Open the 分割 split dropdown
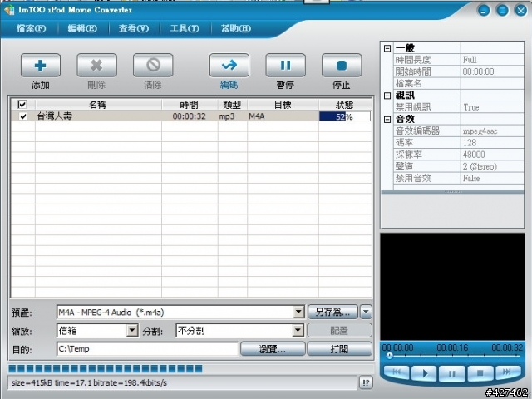532x399 pixels. click(x=298, y=331)
